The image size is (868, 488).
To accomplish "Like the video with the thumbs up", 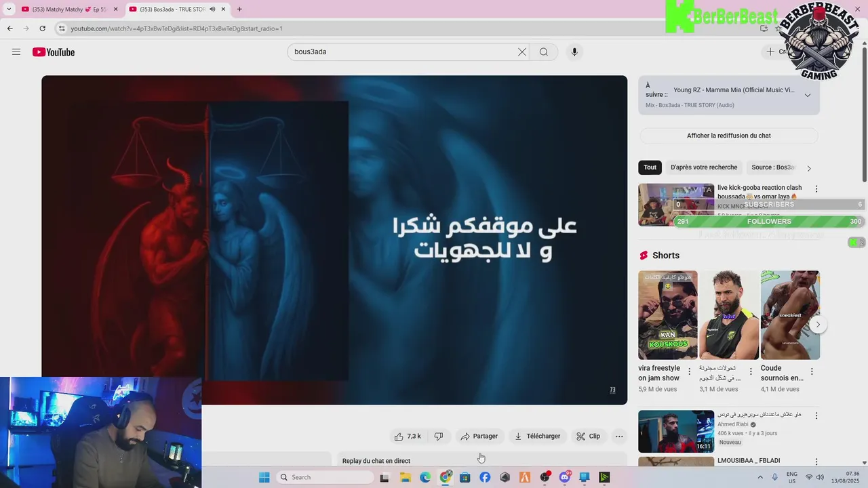I will [408, 436].
